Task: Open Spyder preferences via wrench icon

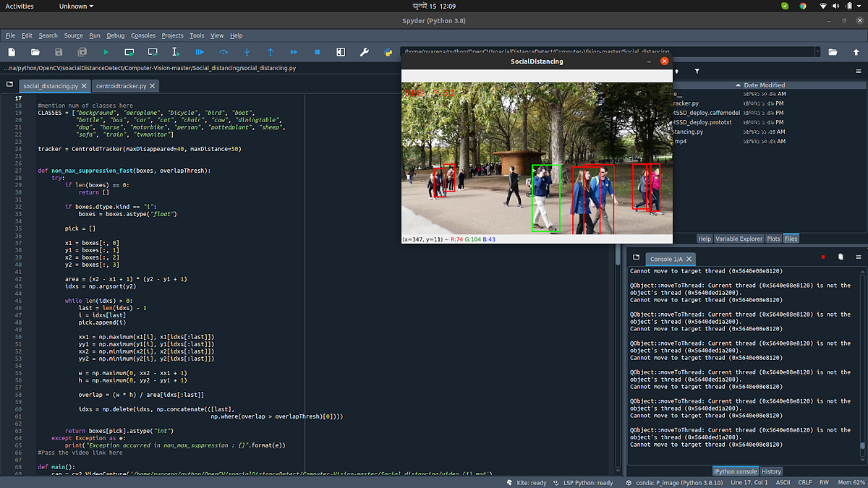Action: pos(364,52)
